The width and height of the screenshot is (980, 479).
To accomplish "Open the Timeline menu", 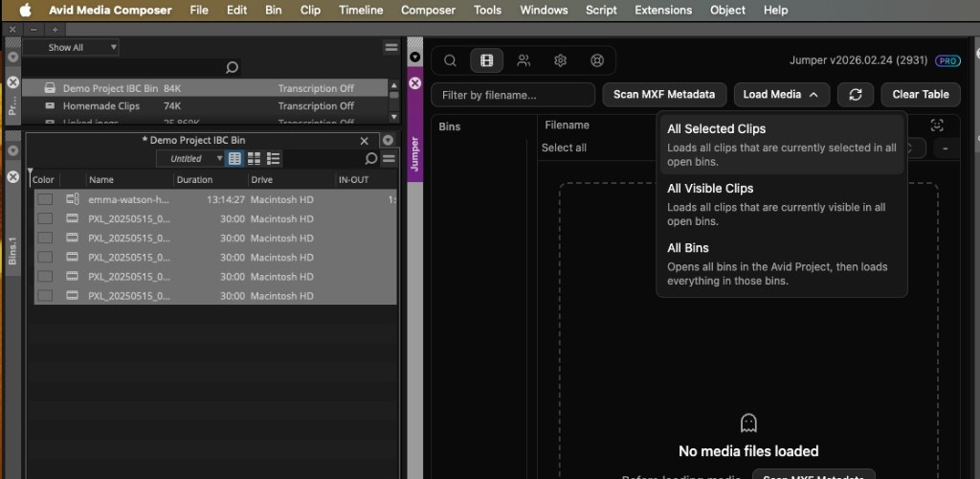I will [361, 10].
